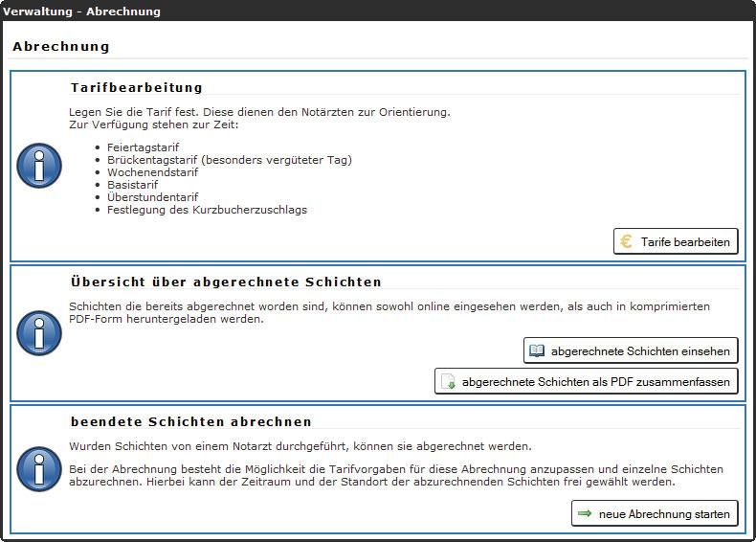Click the info icon beside abgerechnete Schichten overview
This screenshot has height=542, width=756.
point(39,333)
